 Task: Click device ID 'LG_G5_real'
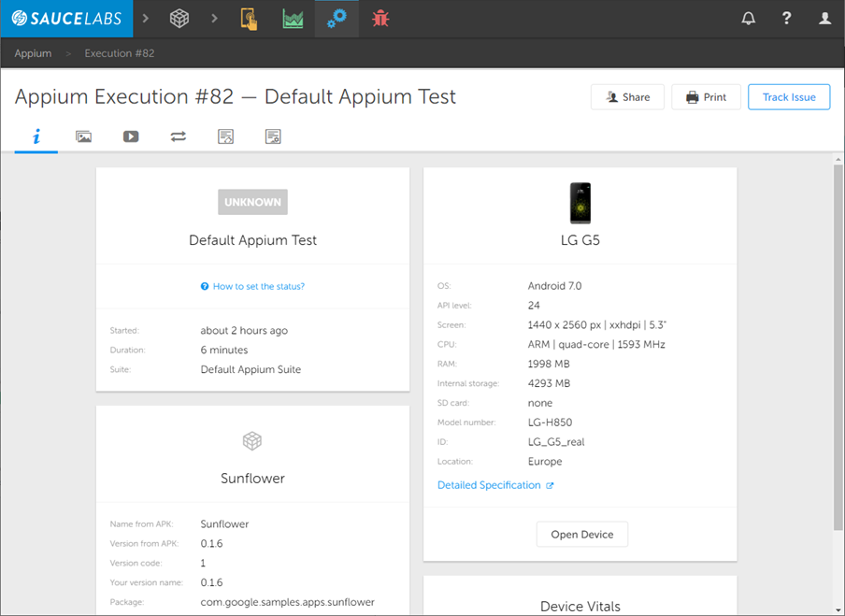(556, 442)
